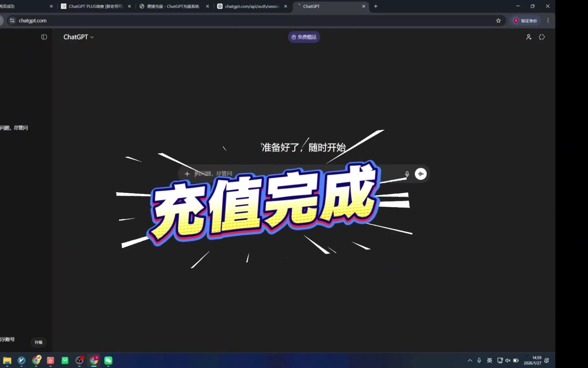
Task: Click the plus attach icon in prompt box
Action: (187, 174)
